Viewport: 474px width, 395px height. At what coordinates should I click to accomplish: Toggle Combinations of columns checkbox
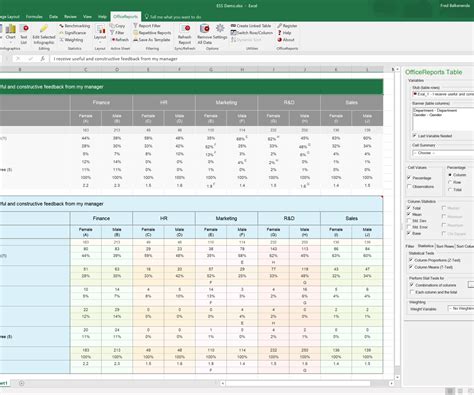[x=411, y=285]
